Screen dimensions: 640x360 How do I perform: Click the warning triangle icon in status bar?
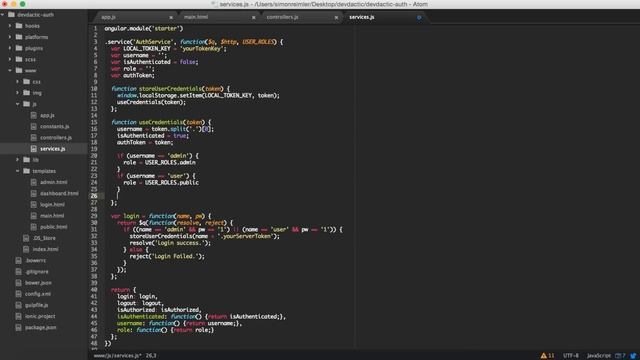pos(543,356)
